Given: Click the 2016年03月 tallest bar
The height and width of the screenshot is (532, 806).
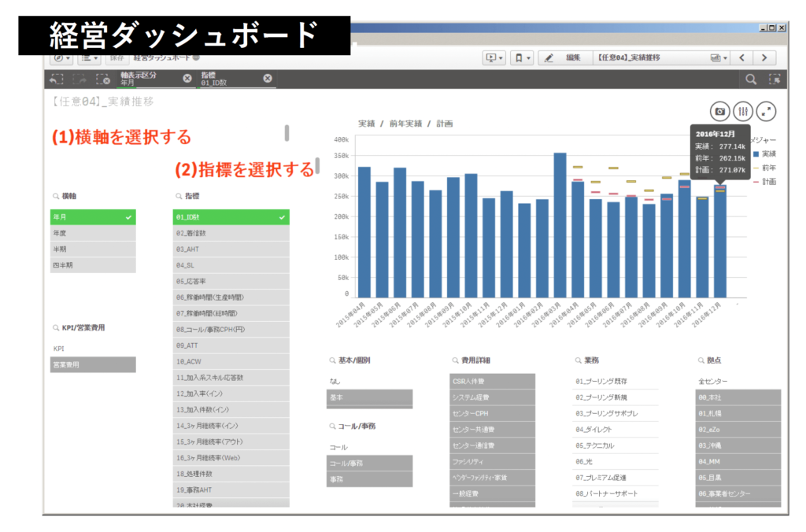Looking at the screenshot, I should pos(560,225).
